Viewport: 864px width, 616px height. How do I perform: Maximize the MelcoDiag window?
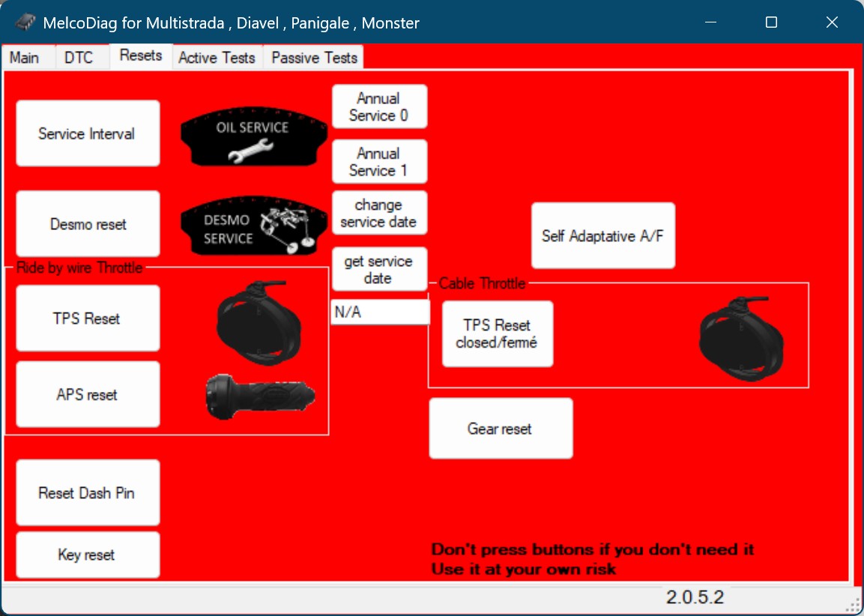pyautogui.click(x=771, y=22)
